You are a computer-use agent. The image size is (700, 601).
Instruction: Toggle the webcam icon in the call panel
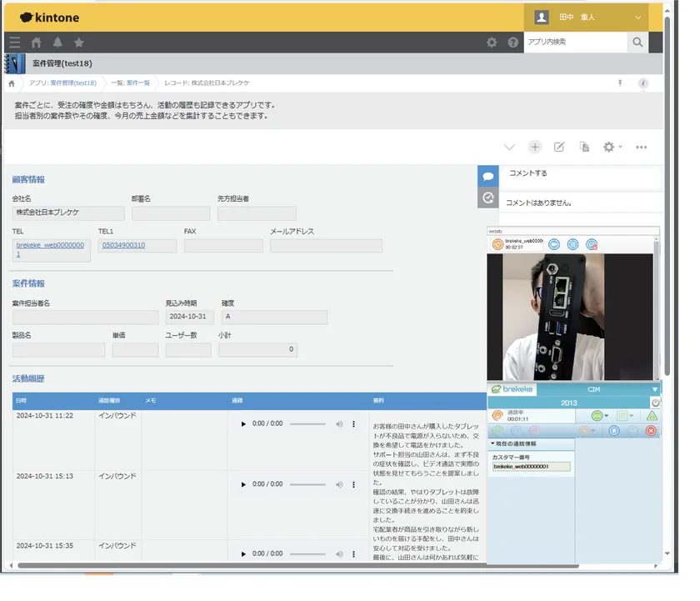pyautogui.click(x=553, y=243)
